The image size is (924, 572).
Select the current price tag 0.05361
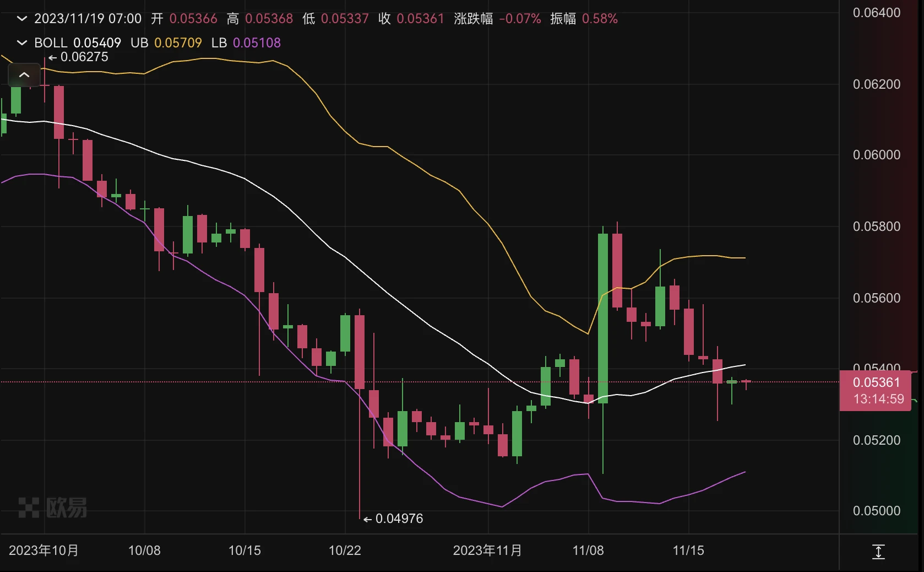coord(876,382)
